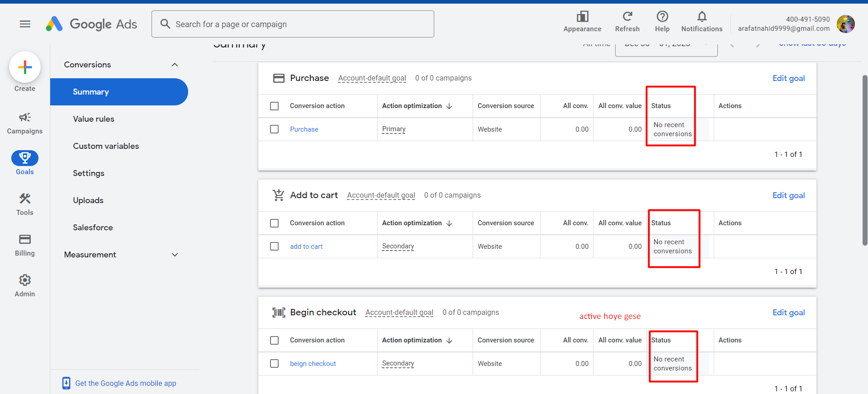
Task: Click the search magnifier icon
Action: [165, 24]
